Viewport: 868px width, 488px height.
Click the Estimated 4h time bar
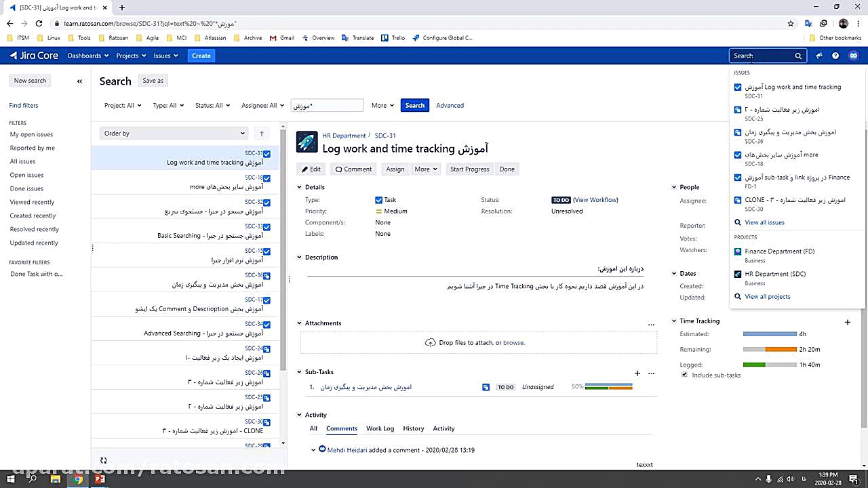point(770,334)
